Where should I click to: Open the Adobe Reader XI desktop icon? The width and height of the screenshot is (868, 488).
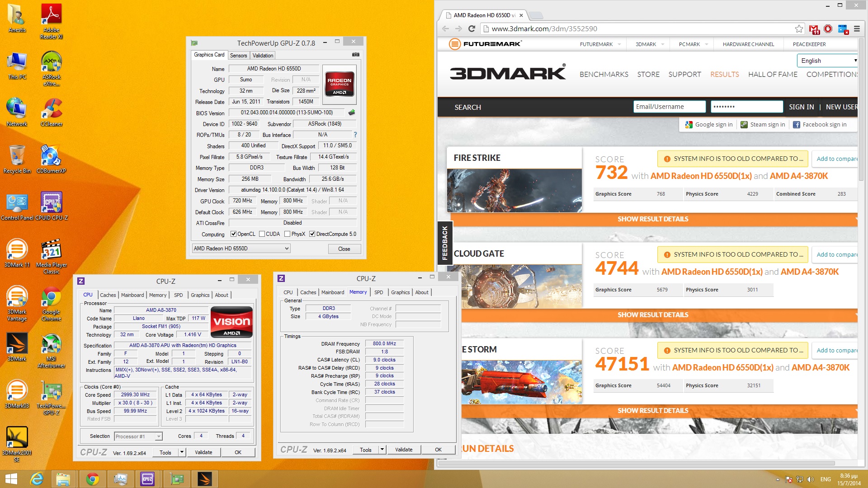pos(51,21)
